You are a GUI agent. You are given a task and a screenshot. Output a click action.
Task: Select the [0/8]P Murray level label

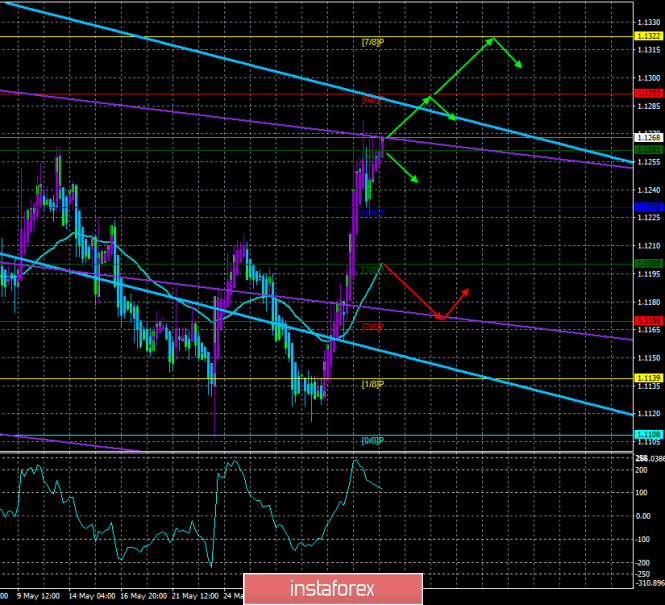pos(373,441)
